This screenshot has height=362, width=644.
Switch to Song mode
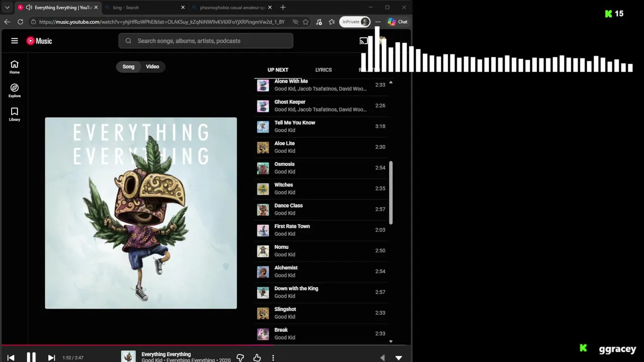pyautogui.click(x=128, y=66)
